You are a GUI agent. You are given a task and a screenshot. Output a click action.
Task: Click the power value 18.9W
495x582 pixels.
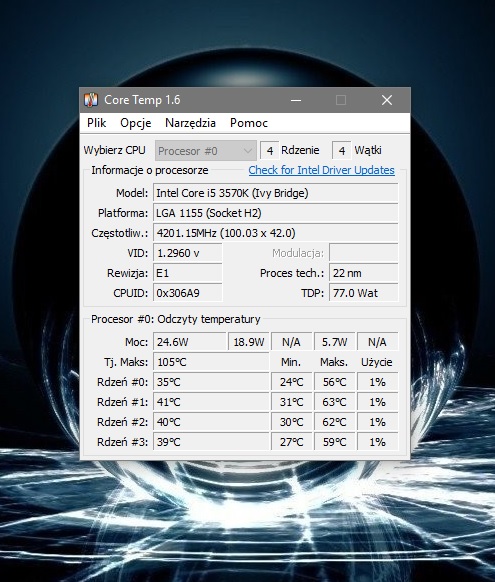tap(249, 341)
